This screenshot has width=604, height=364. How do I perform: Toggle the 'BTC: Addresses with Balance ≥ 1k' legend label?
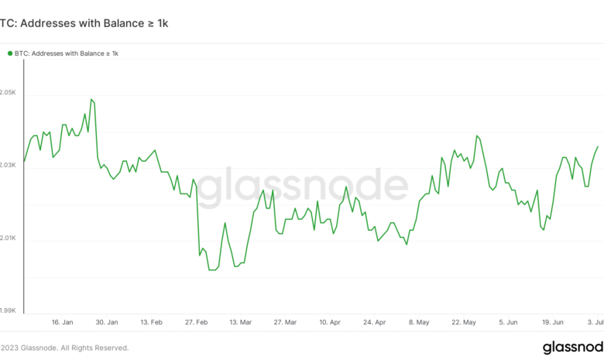(x=66, y=53)
